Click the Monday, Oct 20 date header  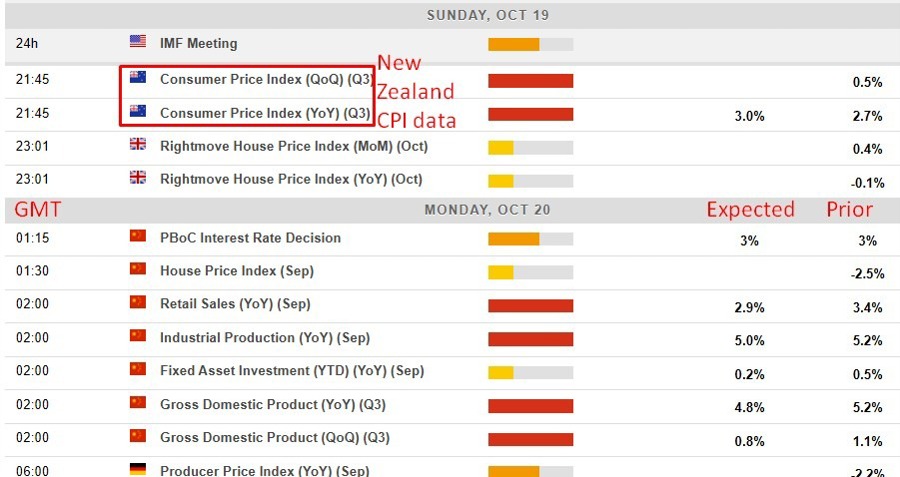coord(487,210)
